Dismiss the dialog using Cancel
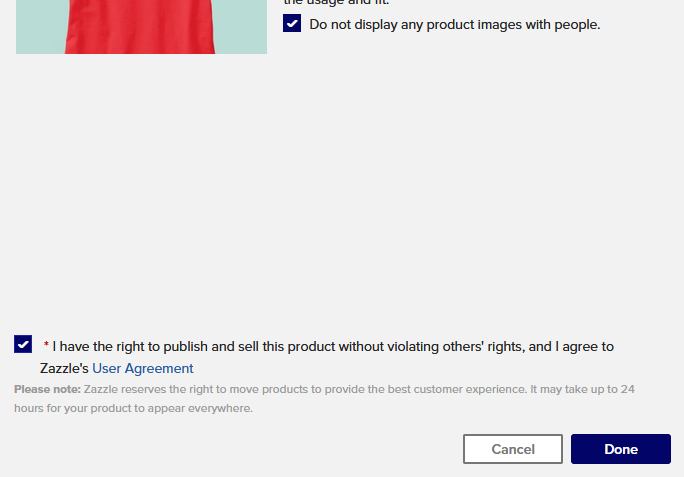The image size is (684, 477). [513, 449]
